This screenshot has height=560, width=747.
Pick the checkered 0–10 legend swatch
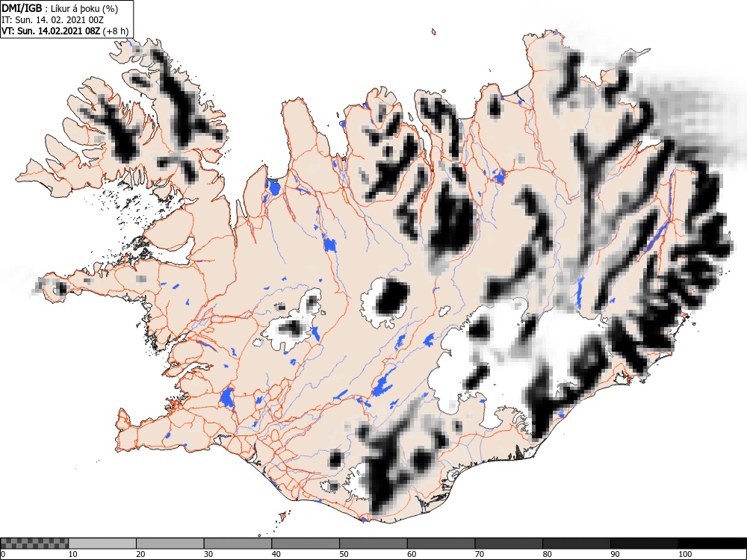click(x=34, y=544)
